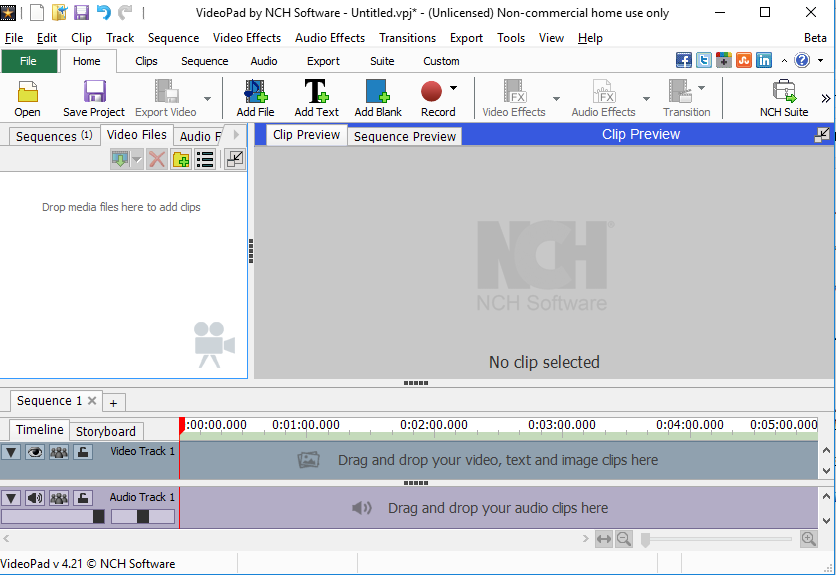Collapse ribbon with the small up caret
Image resolution: width=836 pixels, height=575 pixels.
click(x=784, y=61)
